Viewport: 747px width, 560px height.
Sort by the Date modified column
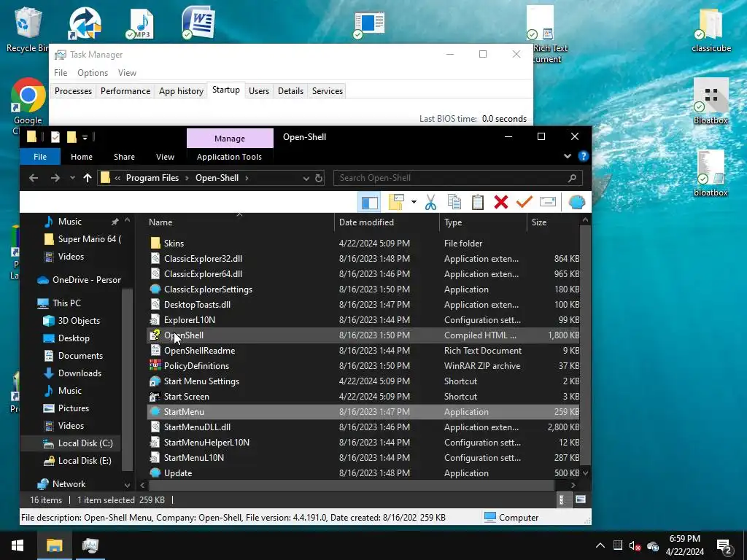[x=387, y=222]
